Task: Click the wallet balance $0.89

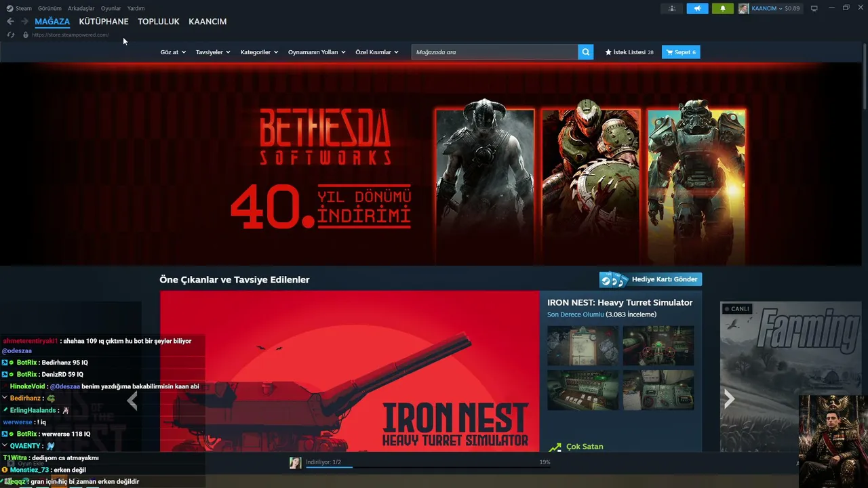Action: tap(792, 8)
